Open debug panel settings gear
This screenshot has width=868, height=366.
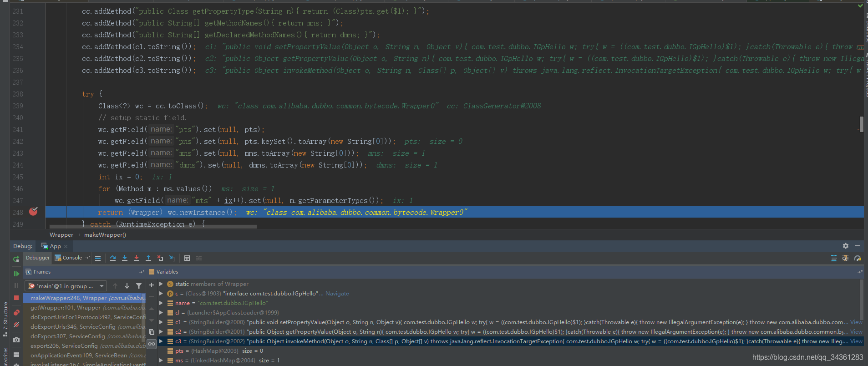point(845,246)
